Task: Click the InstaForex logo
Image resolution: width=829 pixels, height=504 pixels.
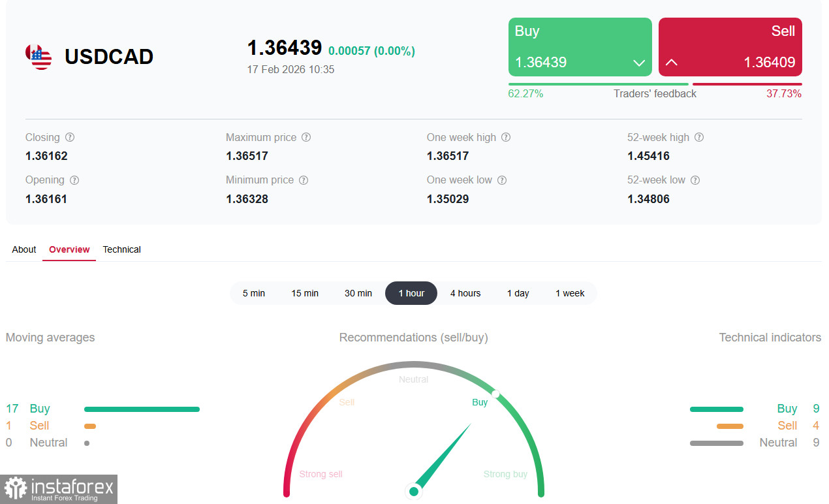Action: tap(59, 489)
